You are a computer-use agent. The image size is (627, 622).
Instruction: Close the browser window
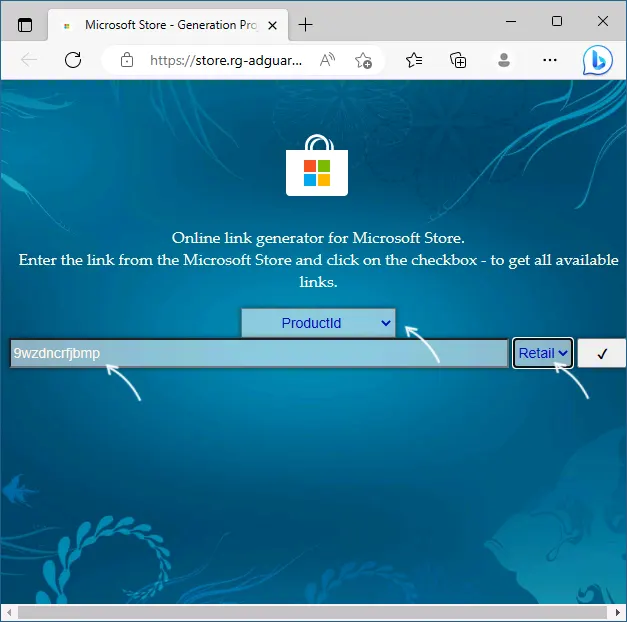[x=603, y=21]
